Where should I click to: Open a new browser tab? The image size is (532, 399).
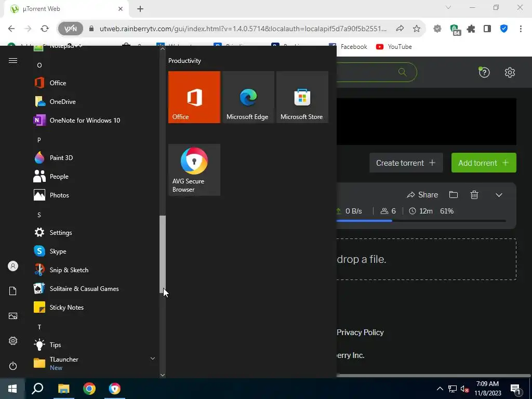140,9
